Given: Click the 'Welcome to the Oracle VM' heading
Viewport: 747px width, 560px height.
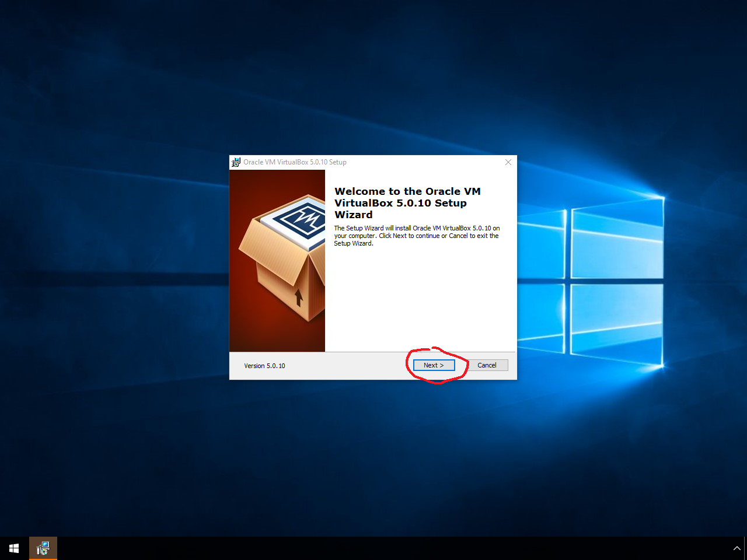Looking at the screenshot, I should point(407,203).
